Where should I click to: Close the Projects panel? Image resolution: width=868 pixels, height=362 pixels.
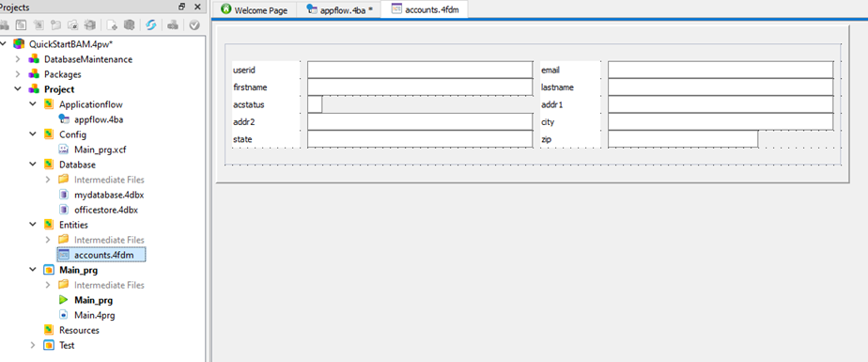(x=197, y=8)
